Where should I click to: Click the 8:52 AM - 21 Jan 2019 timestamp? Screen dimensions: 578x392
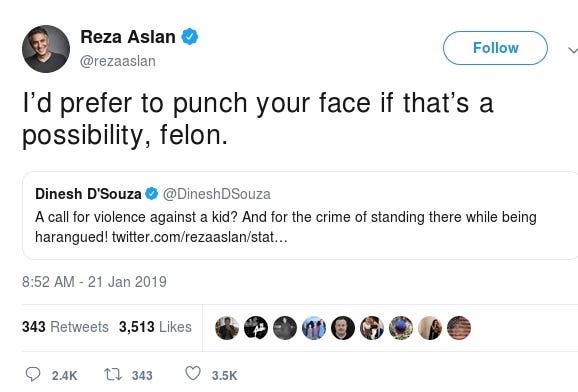pyautogui.click(x=94, y=282)
